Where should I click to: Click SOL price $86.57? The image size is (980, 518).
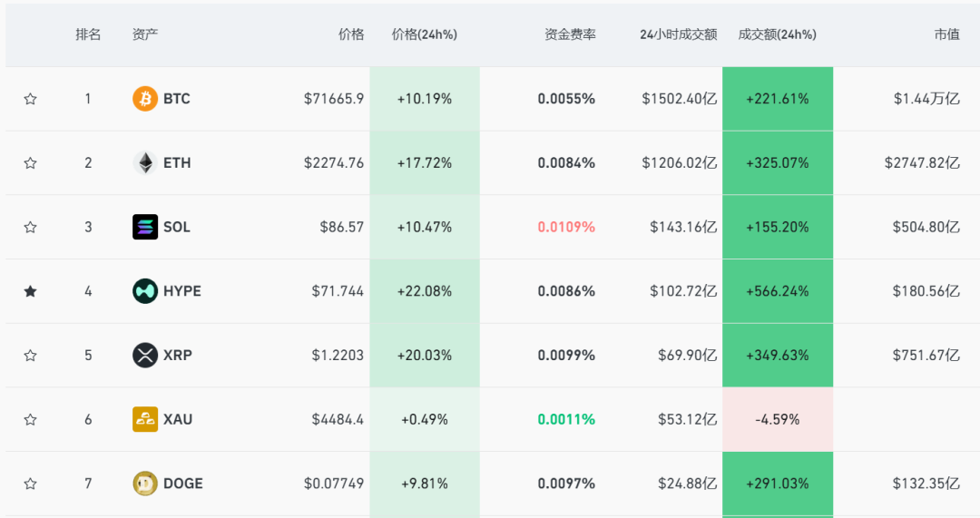pos(342,227)
